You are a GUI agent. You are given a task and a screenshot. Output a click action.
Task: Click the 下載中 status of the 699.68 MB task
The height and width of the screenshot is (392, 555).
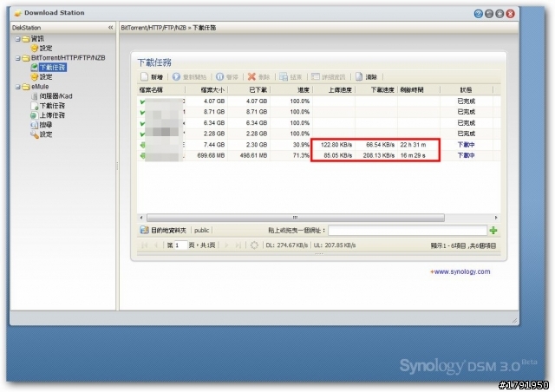[467, 155]
